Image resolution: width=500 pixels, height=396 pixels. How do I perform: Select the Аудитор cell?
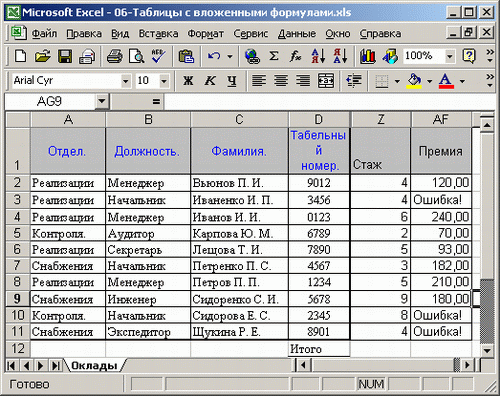pos(148,233)
